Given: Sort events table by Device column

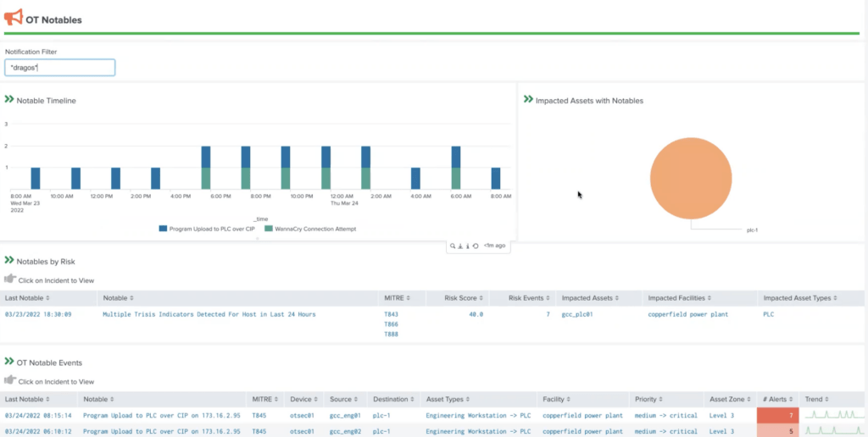Looking at the screenshot, I should click(x=303, y=400).
